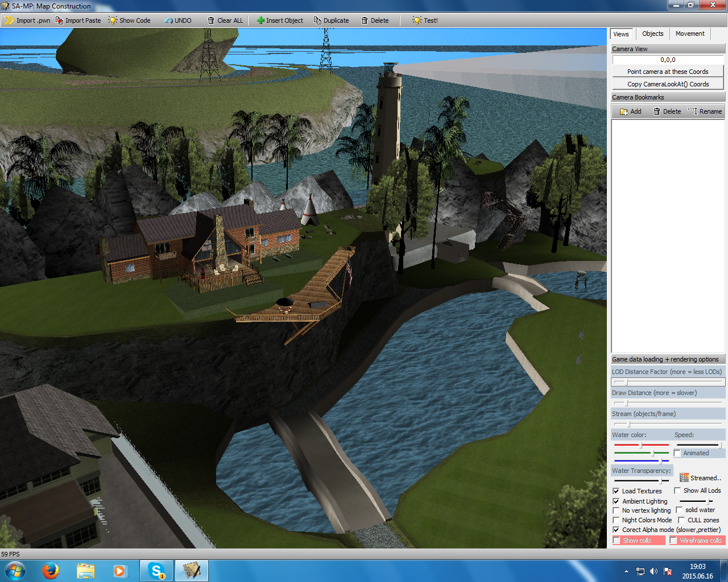This screenshot has height=582, width=728.
Task: Click the network icon in the tray
Action: (640, 571)
